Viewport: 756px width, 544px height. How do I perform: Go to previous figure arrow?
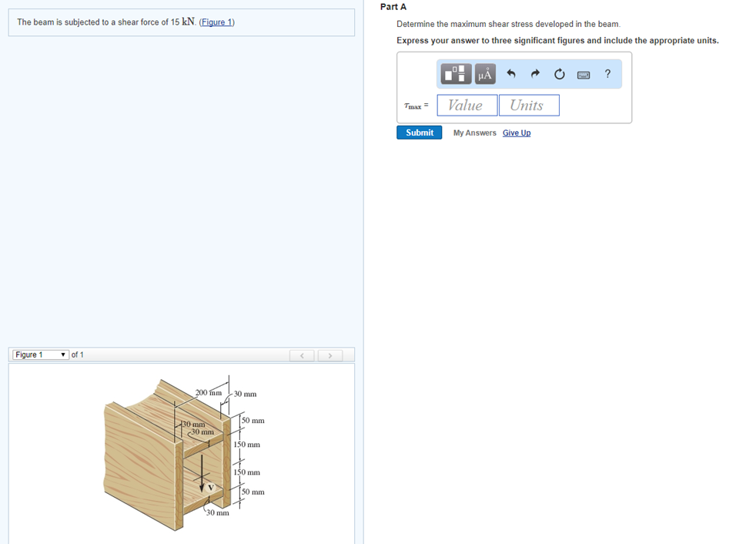pyautogui.click(x=302, y=356)
